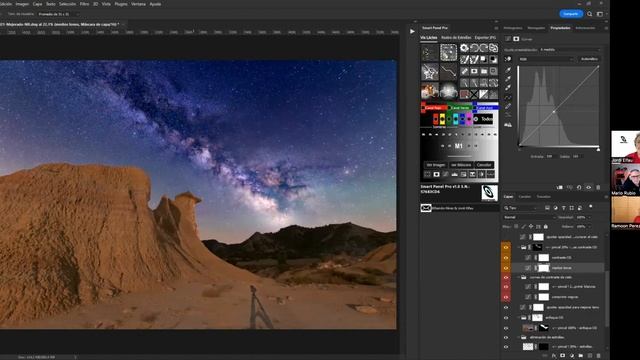This screenshot has height=360, width=640.
Task: Open the Ayuda menu
Action: tap(155, 4)
